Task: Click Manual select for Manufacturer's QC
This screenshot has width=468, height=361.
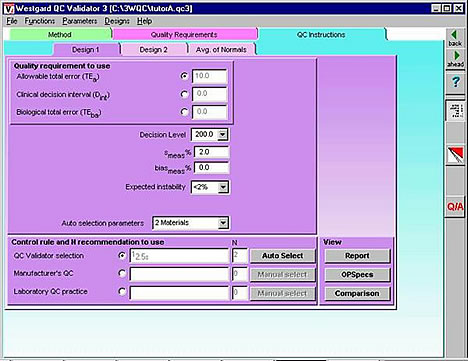Action: point(282,275)
